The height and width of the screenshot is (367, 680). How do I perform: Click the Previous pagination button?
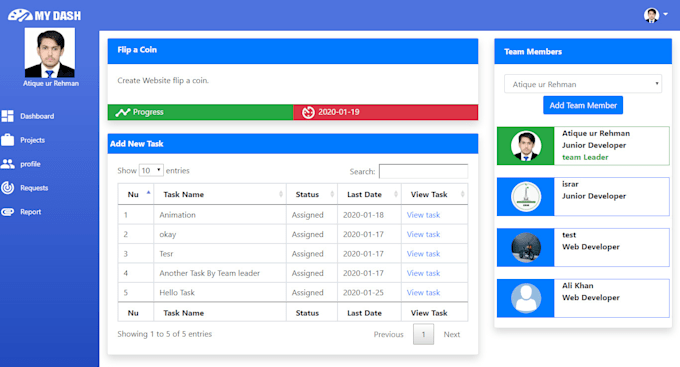(x=389, y=334)
